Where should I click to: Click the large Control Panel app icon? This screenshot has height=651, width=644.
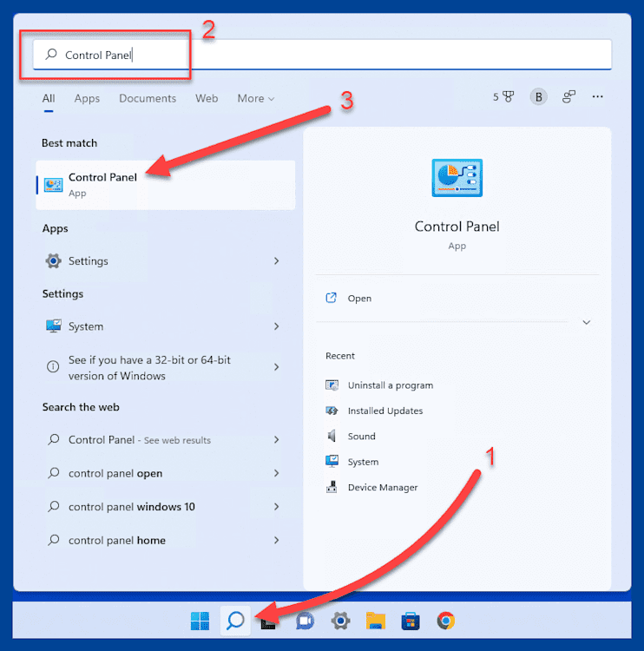click(457, 178)
